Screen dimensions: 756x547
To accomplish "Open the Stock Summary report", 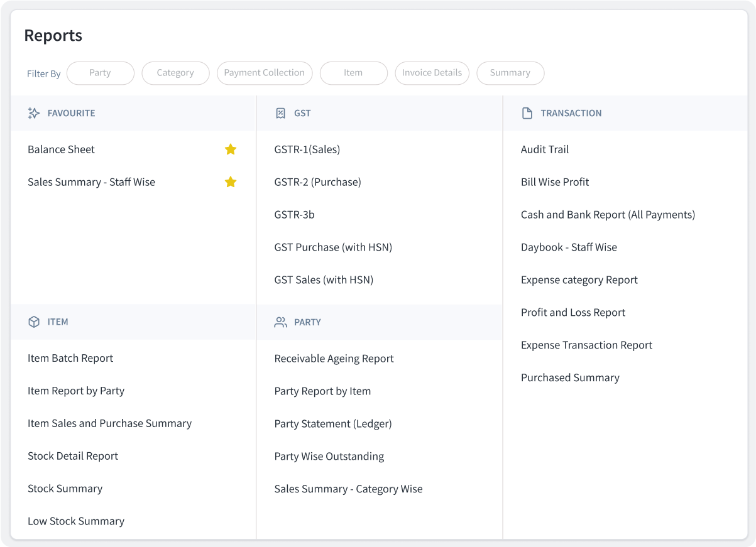I will [65, 488].
